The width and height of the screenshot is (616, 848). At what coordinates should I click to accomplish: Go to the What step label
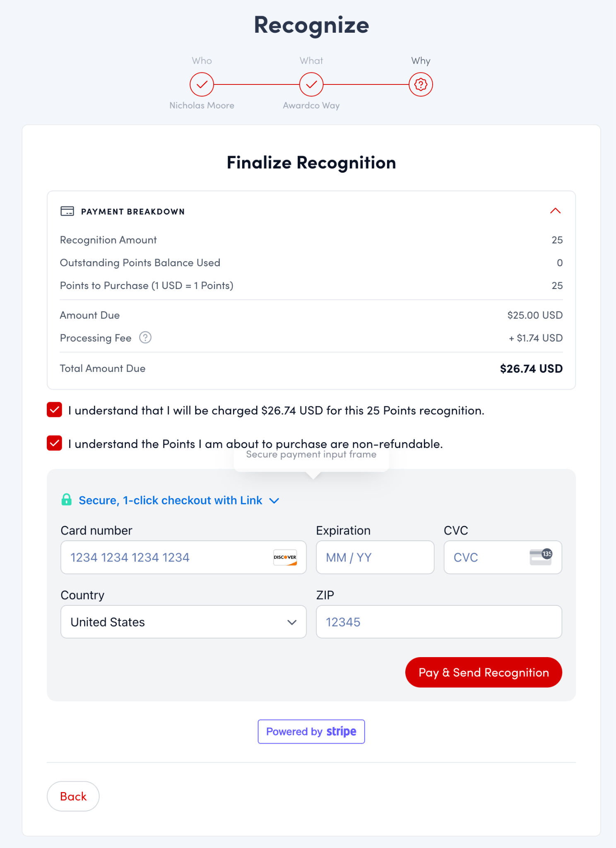point(311,61)
